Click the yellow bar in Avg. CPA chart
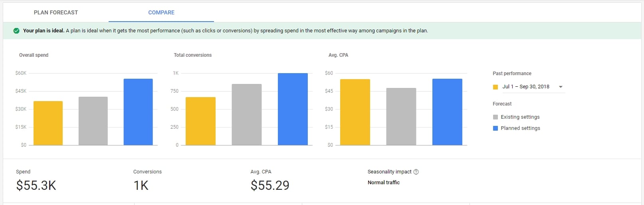The height and width of the screenshot is (205, 644). pyautogui.click(x=355, y=112)
